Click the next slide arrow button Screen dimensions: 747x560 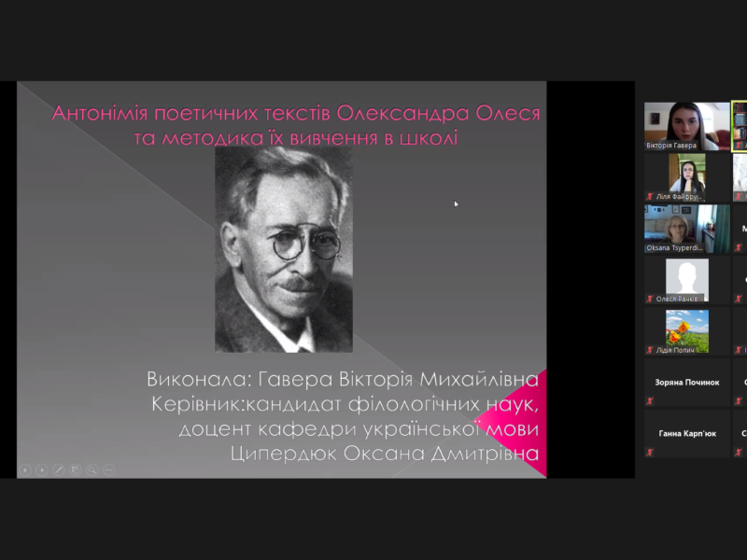pyautogui.click(x=41, y=469)
